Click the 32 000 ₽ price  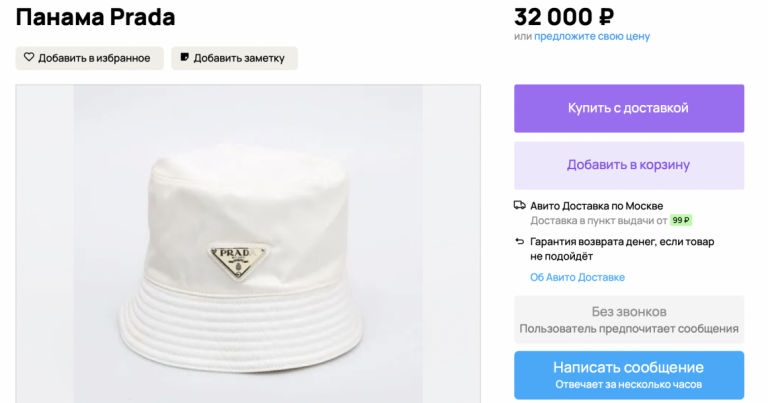click(564, 17)
